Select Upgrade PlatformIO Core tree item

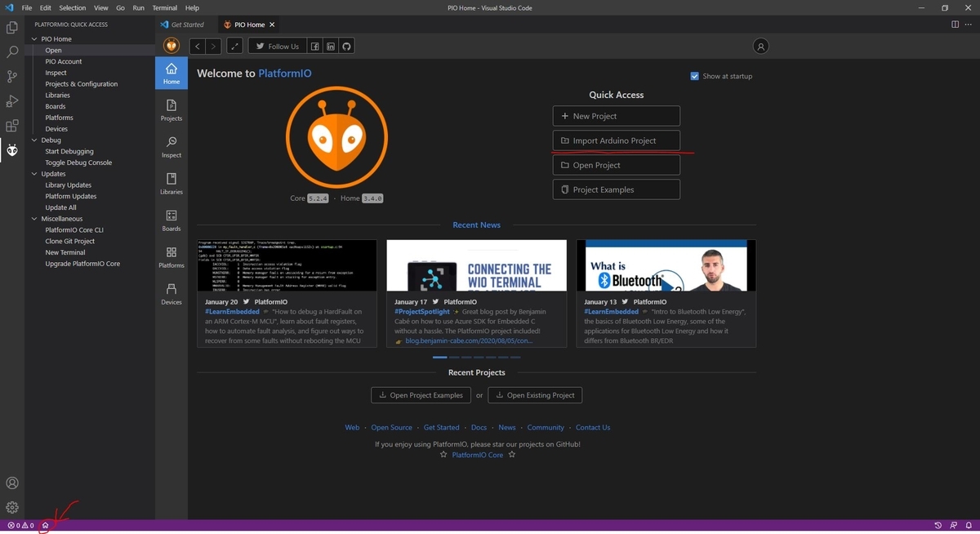(x=82, y=264)
